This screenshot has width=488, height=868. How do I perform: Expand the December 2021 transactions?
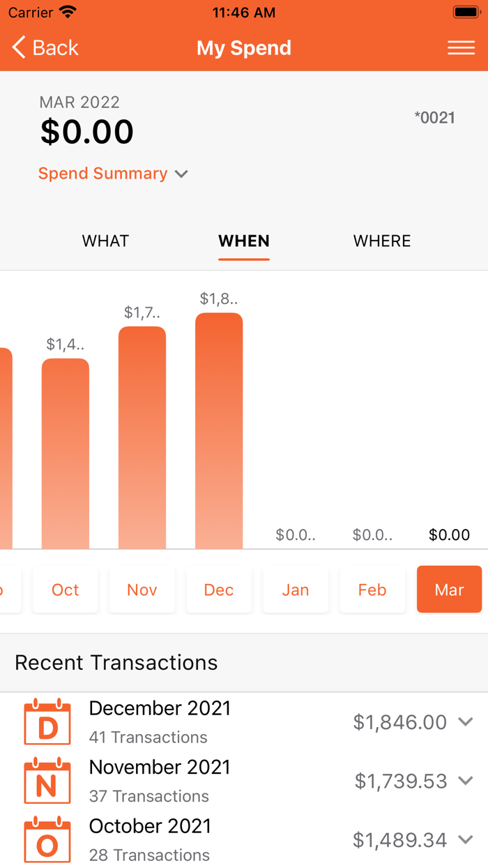(466, 722)
